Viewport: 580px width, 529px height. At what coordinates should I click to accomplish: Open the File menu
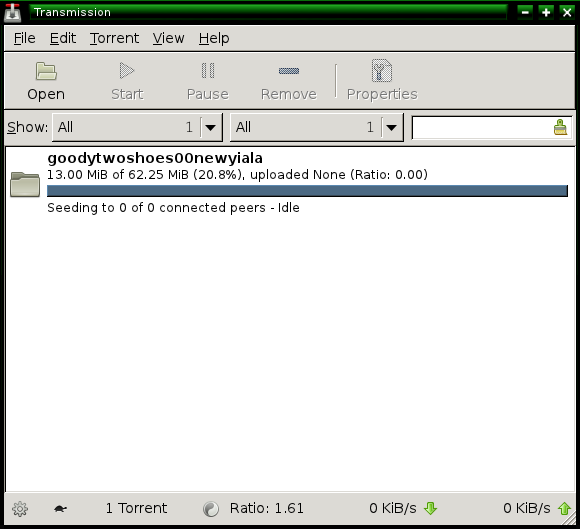click(24, 38)
